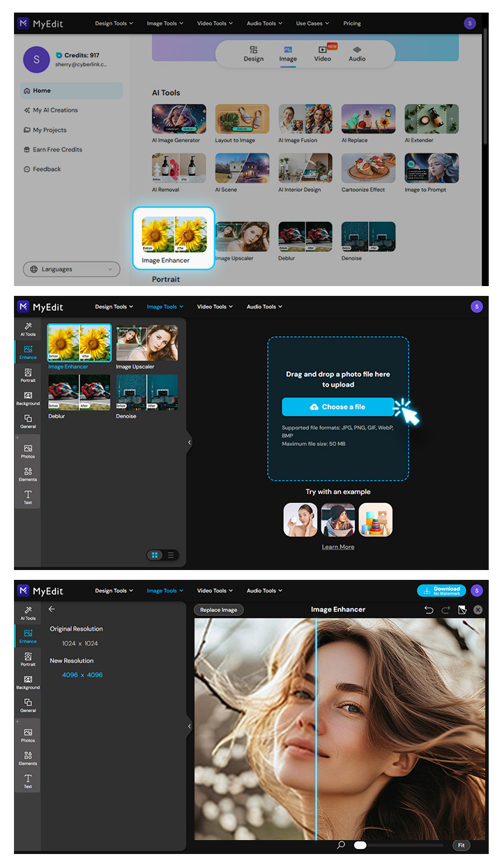Close the Image Enhancer view
This screenshot has height=868, width=502.
pos(478,610)
